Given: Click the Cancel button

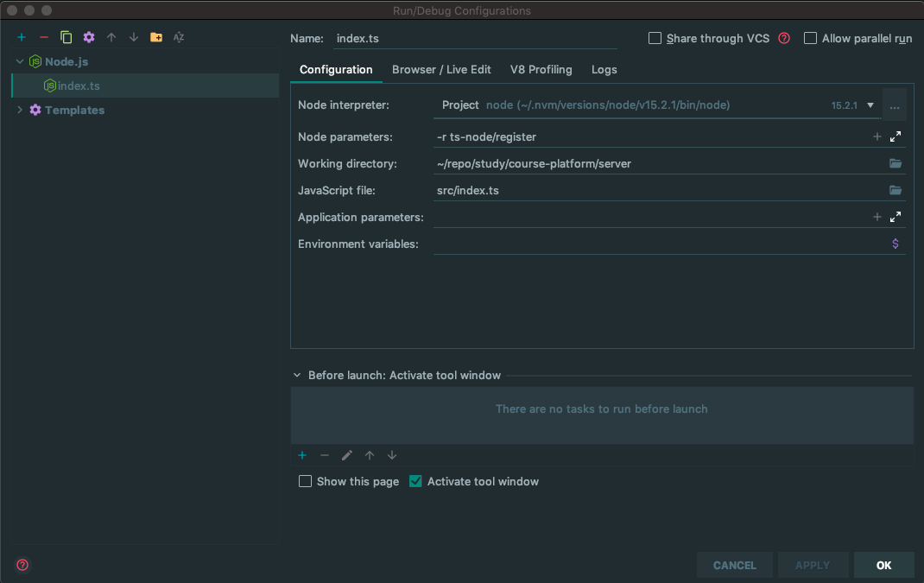Looking at the screenshot, I should 734,565.
